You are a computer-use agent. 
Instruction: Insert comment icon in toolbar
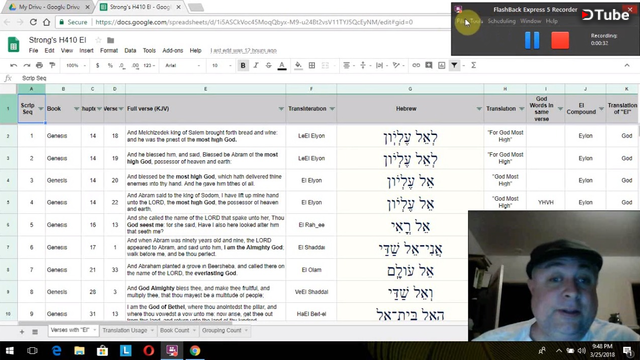429,65
